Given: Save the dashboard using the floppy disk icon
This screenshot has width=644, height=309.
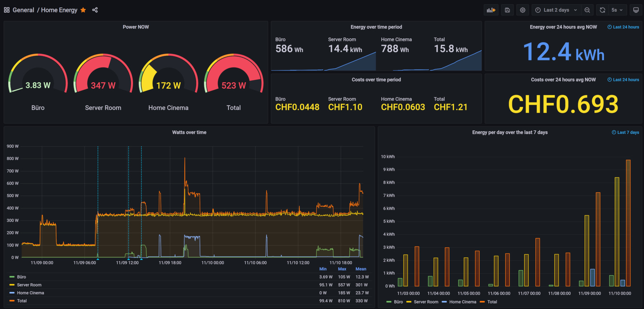Looking at the screenshot, I should [507, 10].
